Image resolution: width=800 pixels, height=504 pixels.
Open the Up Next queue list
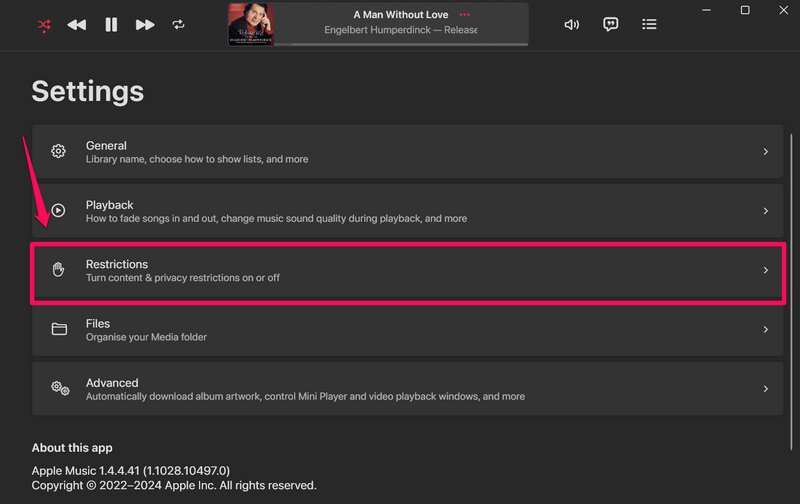649,24
